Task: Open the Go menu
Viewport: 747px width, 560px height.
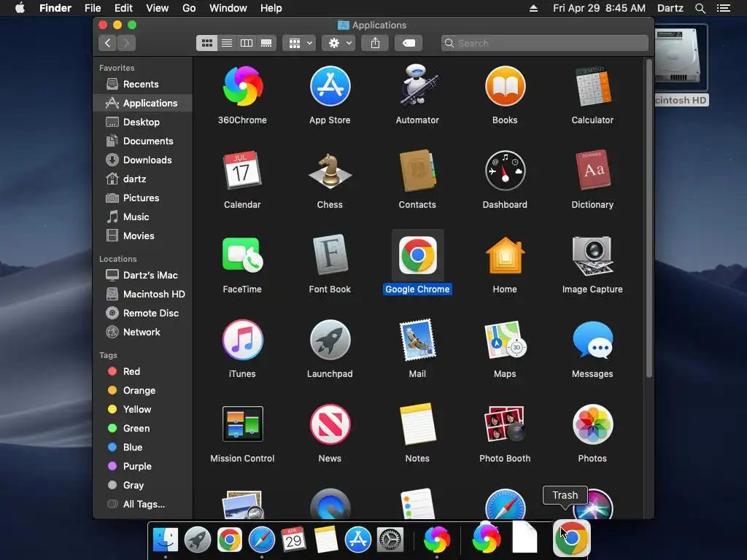Action: (x=189, y=8)
